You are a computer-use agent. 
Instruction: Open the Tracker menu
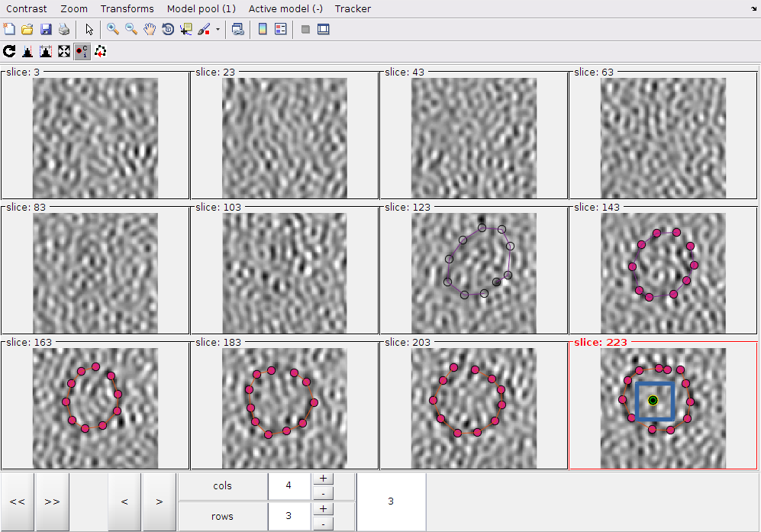tap(353, 8)
